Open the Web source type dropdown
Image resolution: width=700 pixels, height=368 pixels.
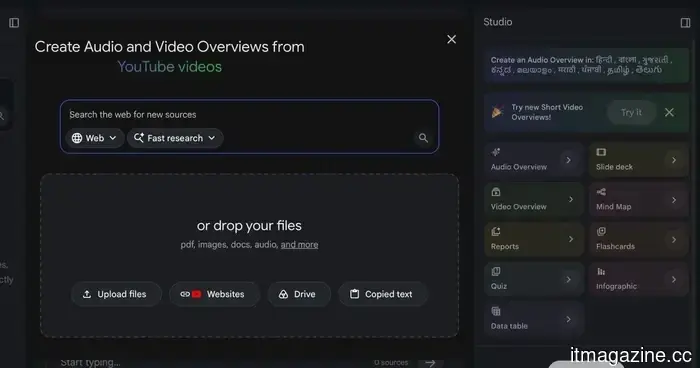pos(95,138)
